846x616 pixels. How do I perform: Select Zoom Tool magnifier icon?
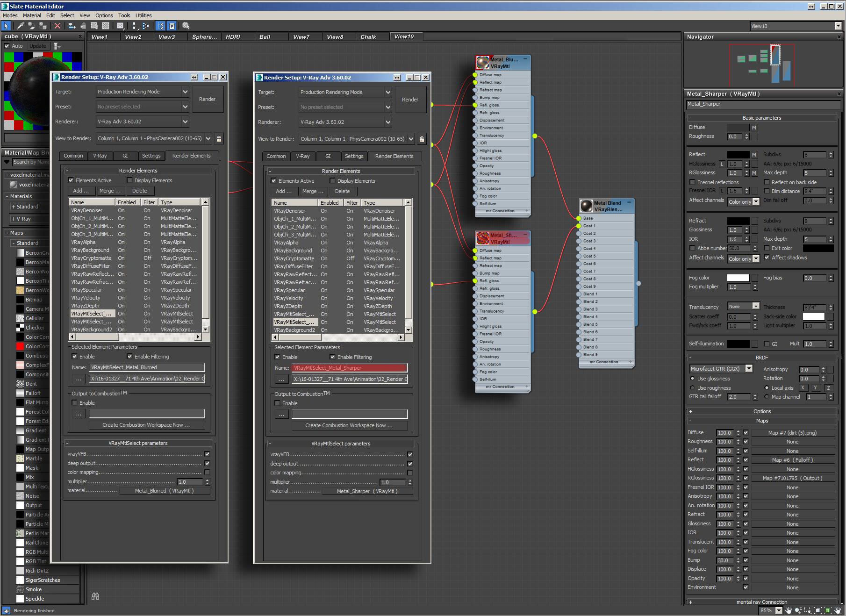point(798,610)
